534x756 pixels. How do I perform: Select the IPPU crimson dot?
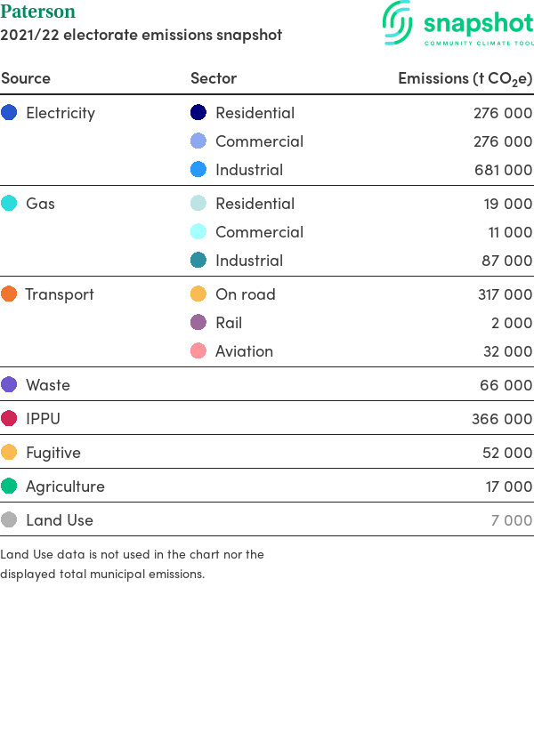click(x=9, y=418)
